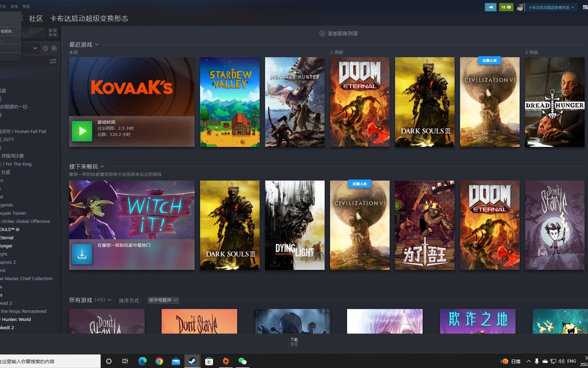Screen dimensions: 588x368
Task: Click the Windows search input box
Action: coord(50,361)
